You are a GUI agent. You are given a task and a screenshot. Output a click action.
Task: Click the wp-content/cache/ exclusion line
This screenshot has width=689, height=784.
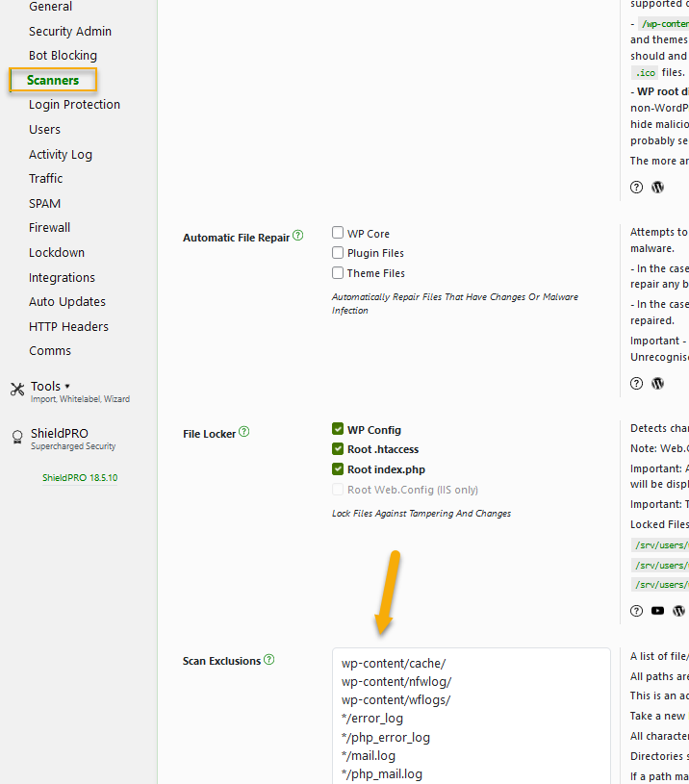[394, 664]
